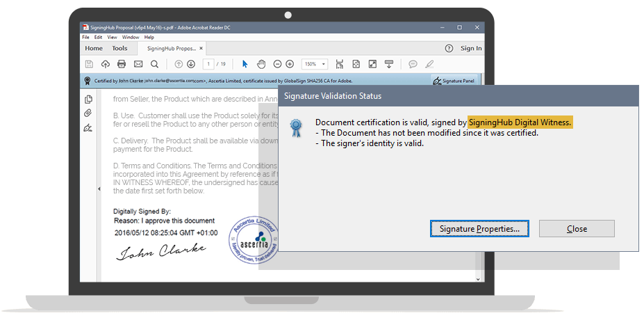
Task: Maximize the Acrobat Reader window
Action: click(460, 28)
